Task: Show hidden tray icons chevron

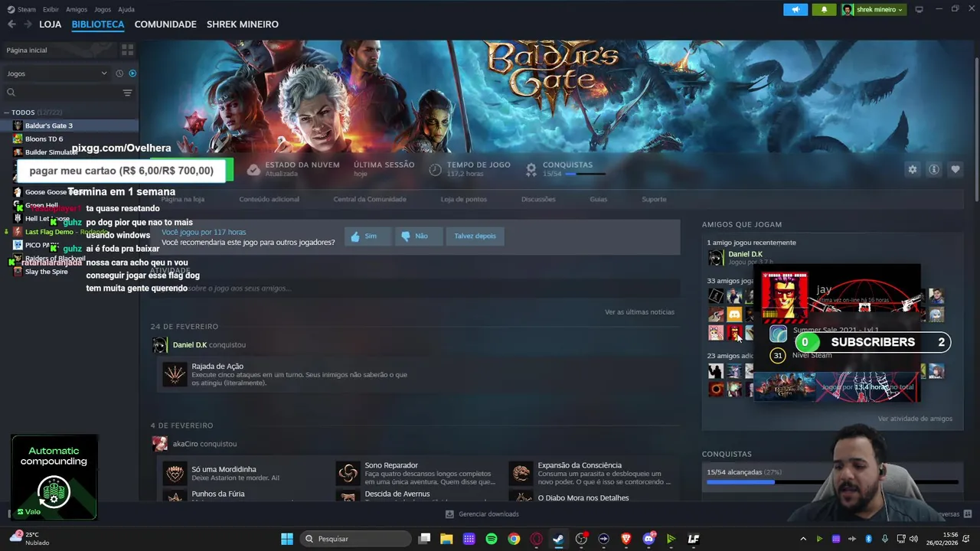Action: pyautogui.click(x=802, y=539)
